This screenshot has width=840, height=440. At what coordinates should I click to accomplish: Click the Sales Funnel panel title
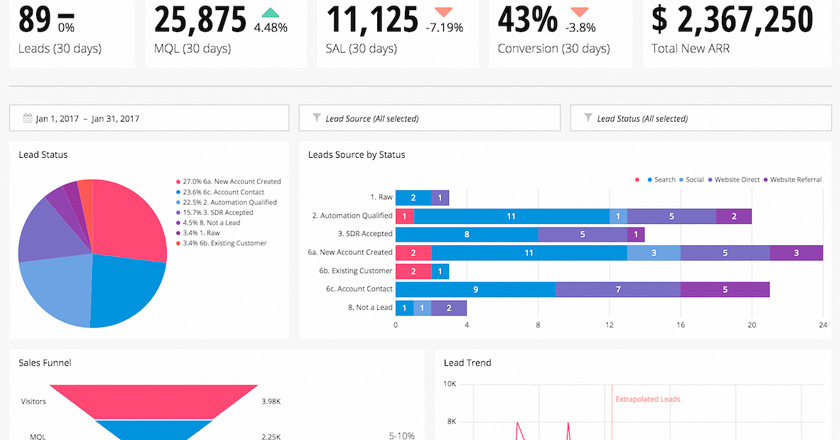[x=44, y=363]
